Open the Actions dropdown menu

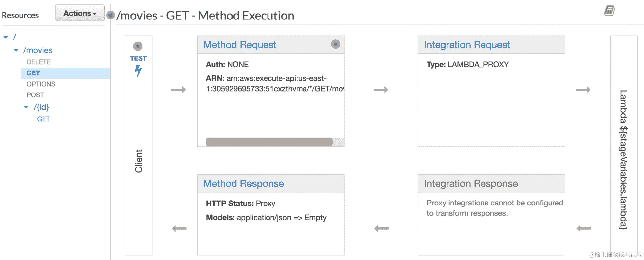(80, 13)
